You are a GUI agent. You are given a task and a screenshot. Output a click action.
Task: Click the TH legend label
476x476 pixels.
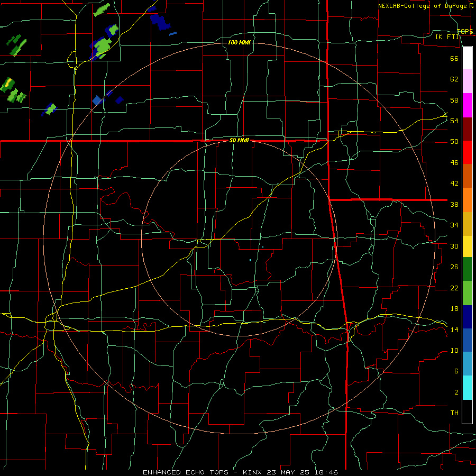pos(454,413)
